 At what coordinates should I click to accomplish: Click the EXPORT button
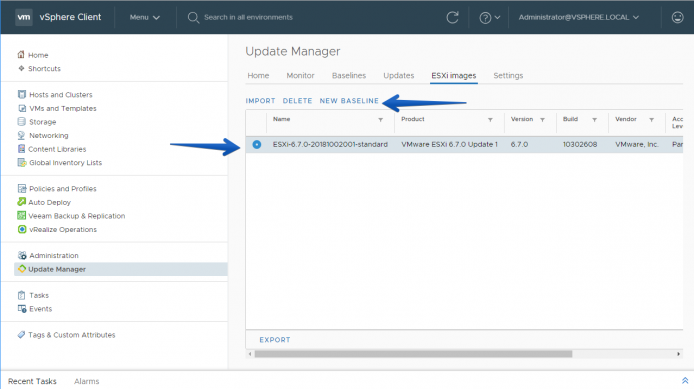tap(275, 340)
